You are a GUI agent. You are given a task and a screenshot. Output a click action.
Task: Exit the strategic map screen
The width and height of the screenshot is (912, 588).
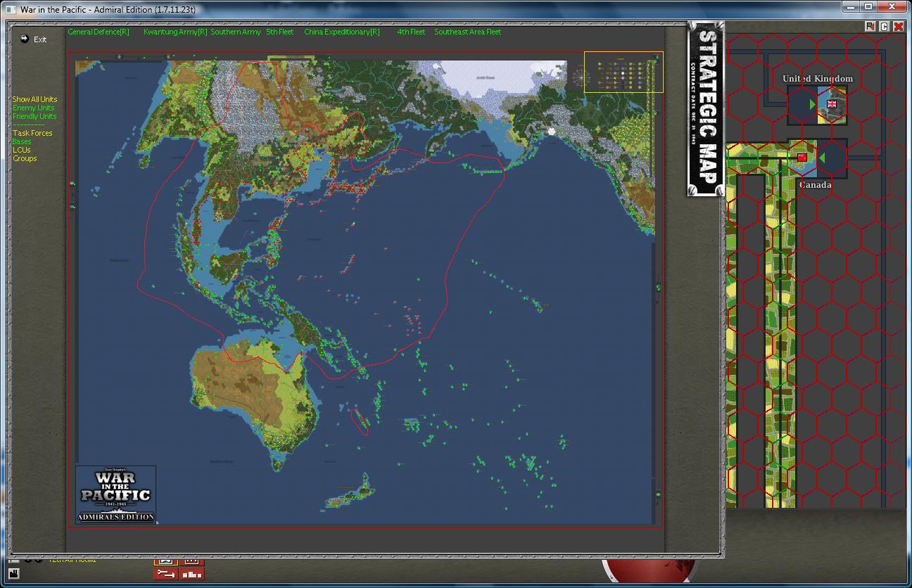[x=40, y=39]
